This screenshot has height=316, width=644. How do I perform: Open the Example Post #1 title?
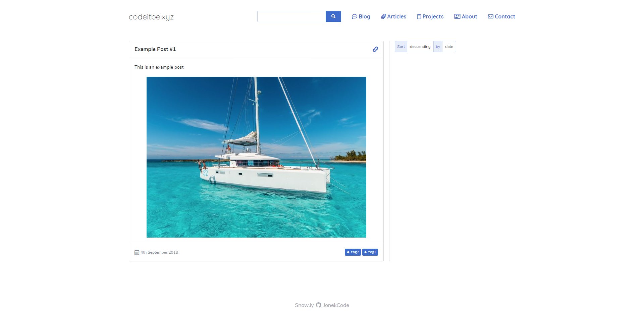(x=155, y=49)
